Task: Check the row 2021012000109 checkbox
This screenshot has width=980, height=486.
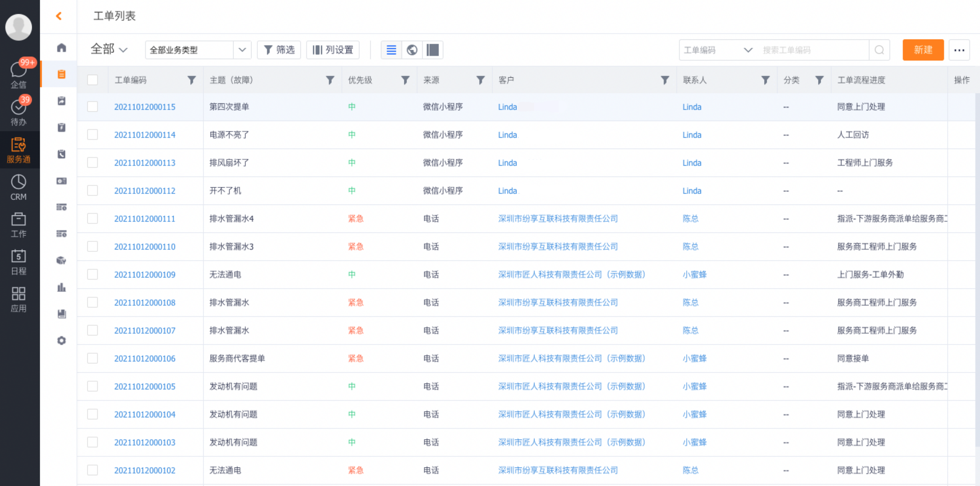Action: click(92, 274)
